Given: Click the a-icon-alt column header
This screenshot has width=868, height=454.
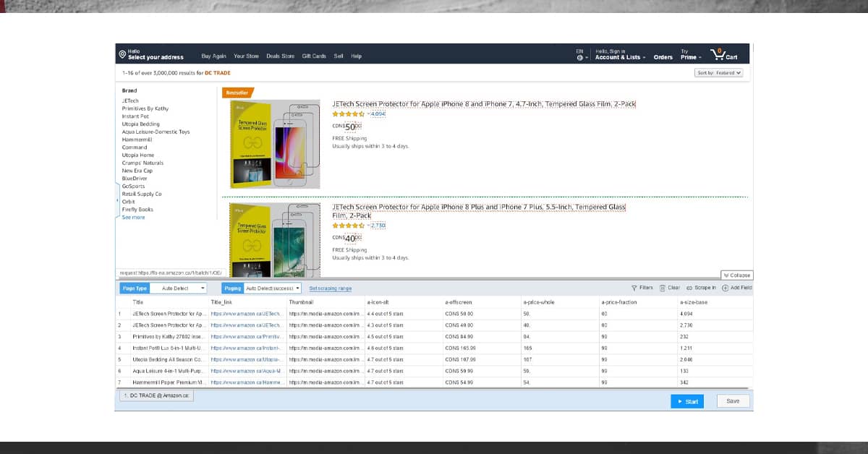Looking at the screenshot, I should tap(378, 302).
